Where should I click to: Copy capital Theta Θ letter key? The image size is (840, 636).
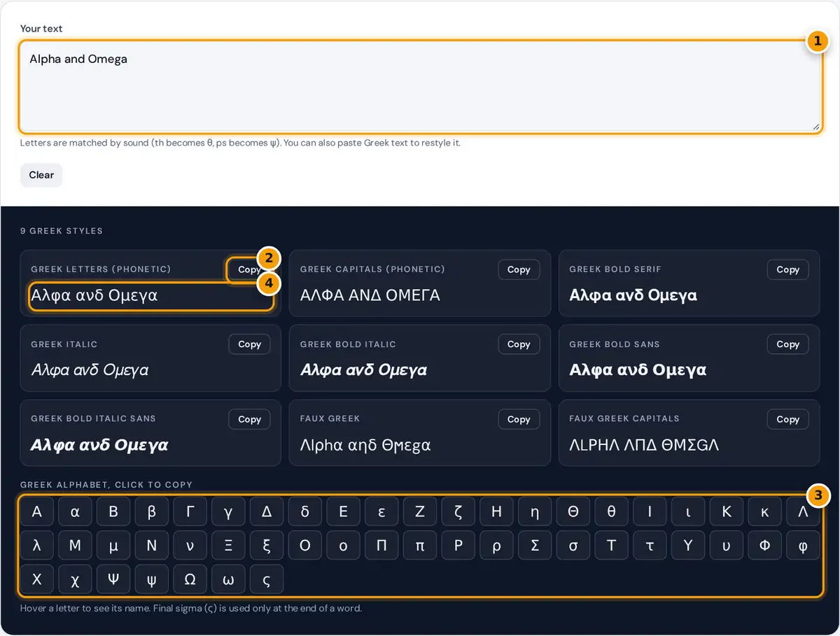573,511
